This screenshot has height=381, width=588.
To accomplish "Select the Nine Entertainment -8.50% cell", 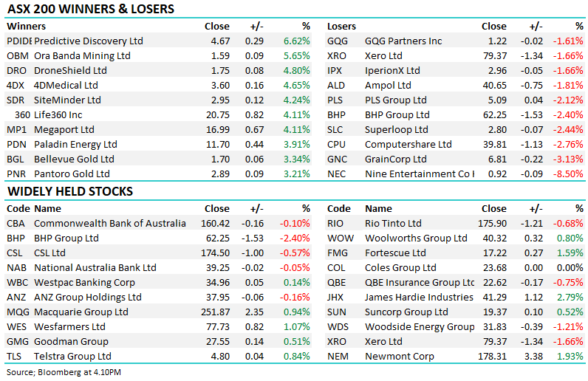I will (x=568, y=174).
